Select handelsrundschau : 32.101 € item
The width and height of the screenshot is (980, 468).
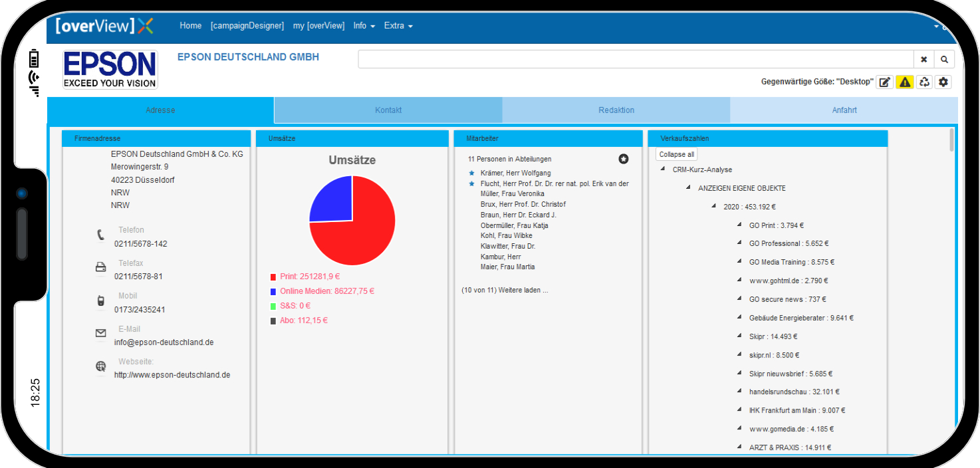click(x=795, y=392)
